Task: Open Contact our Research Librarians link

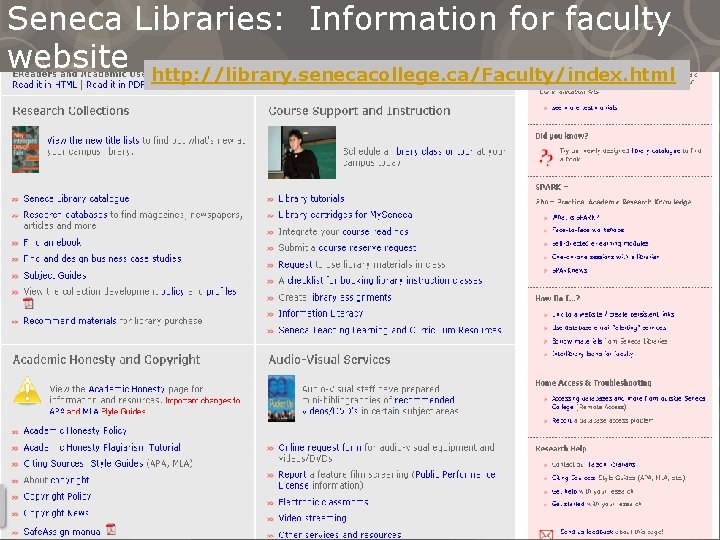Action: point(593,465)
